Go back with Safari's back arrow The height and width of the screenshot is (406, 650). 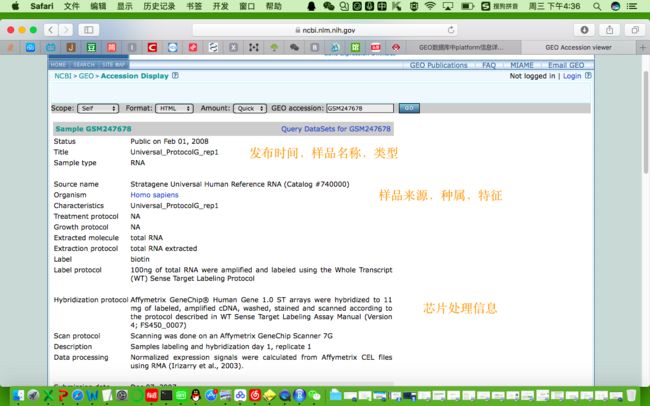tap(51, 30)
